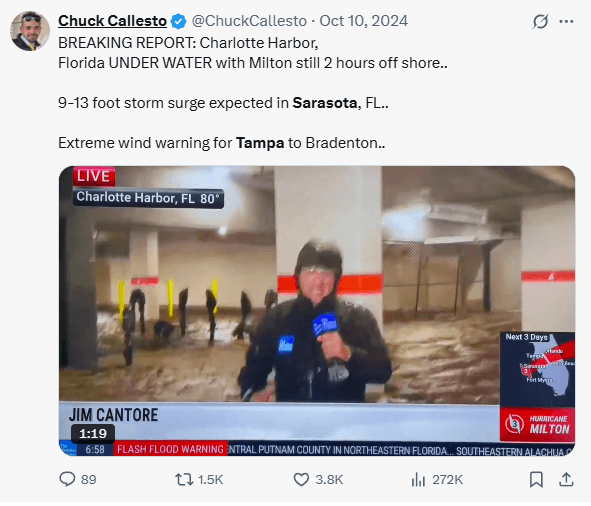Viewport: 591px width, 506px height.
Task: Click the bold Tampa keyword
Action: [260, 143]
